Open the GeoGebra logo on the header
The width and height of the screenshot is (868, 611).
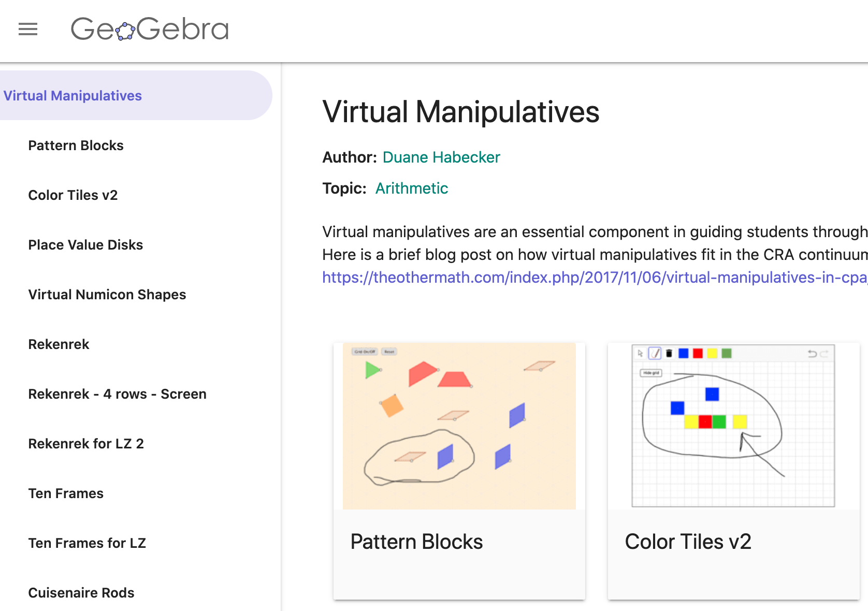click(x=149, y=30)
